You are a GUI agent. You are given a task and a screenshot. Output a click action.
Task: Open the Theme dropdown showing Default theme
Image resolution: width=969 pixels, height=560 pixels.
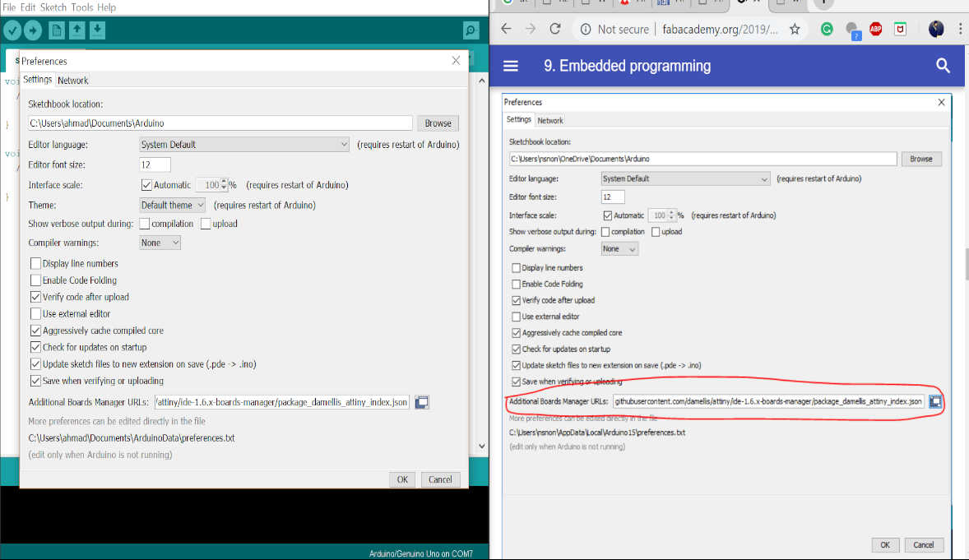173,206
